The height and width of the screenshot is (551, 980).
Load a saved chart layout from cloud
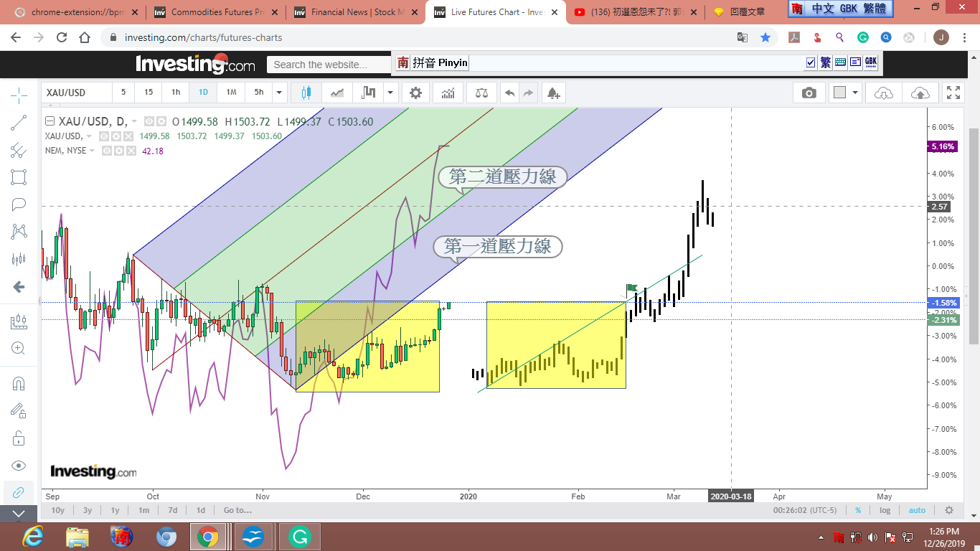tap(884, 93)
